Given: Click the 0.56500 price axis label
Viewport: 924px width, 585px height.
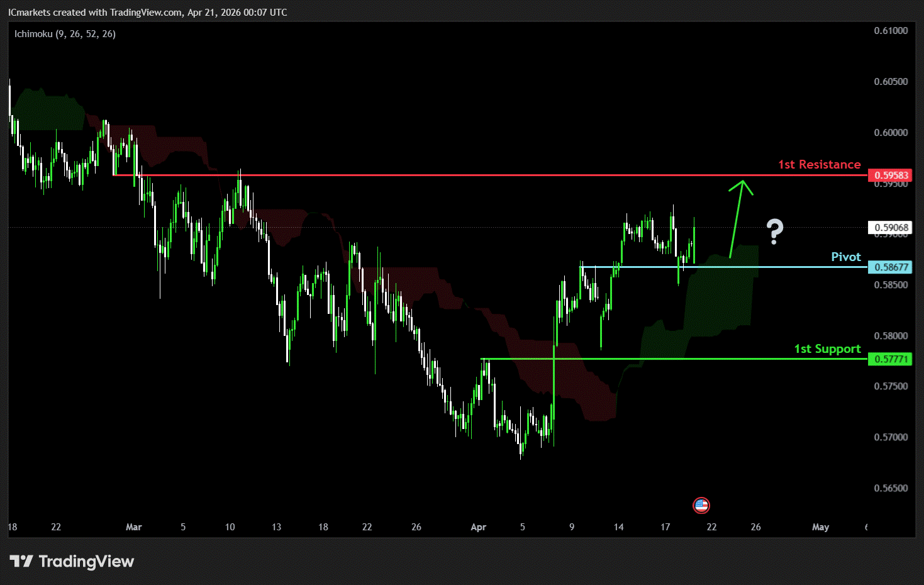Looking at the screenshot, I should coord(891,488).
